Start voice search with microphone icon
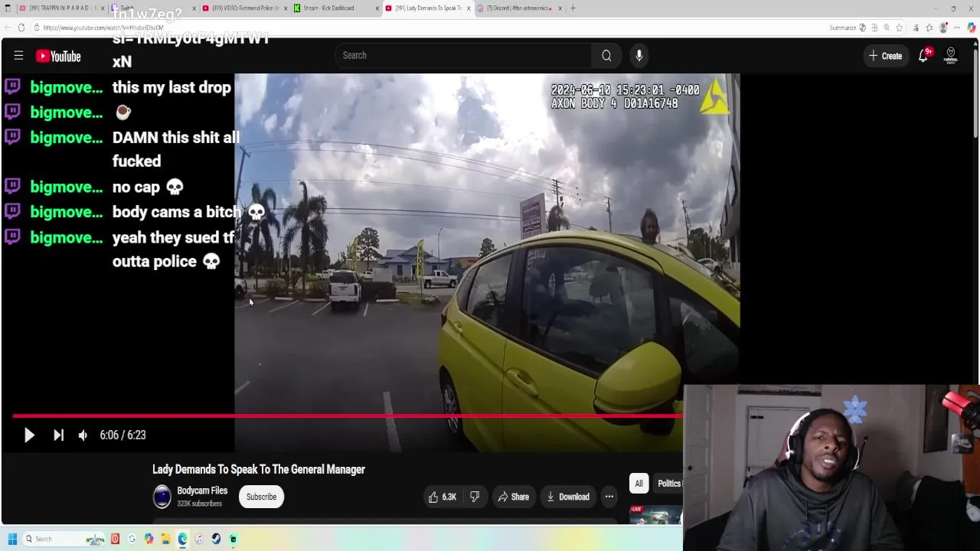This screenshot has width=980, height=551. click(x=639, y=55)
